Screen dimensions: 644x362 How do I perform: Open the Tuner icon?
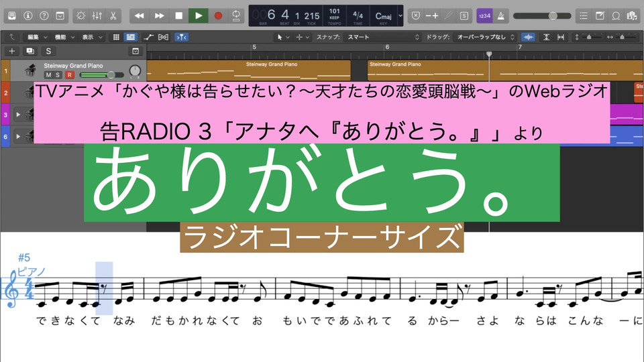[x=449, y=15]
